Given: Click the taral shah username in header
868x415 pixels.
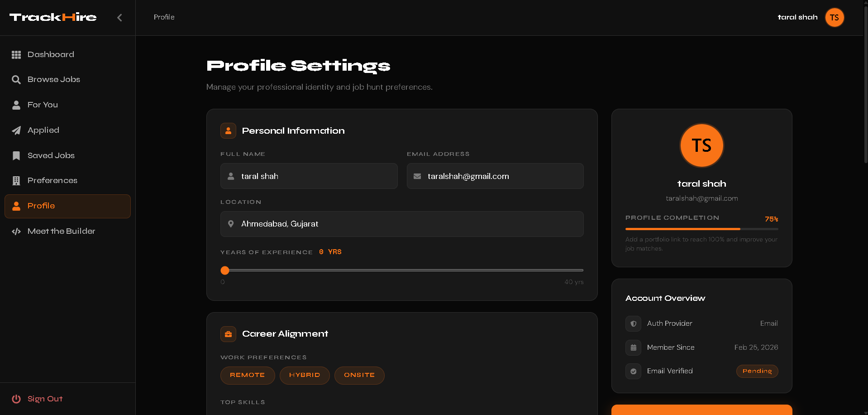Looking at the screenshot, I should pyautogui.click(x=797, y=17).
